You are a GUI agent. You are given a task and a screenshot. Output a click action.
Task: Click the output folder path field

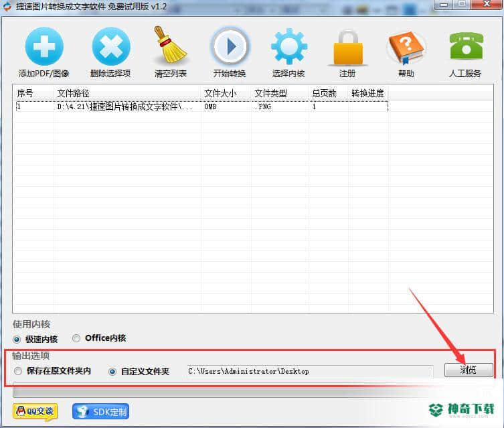310,372
